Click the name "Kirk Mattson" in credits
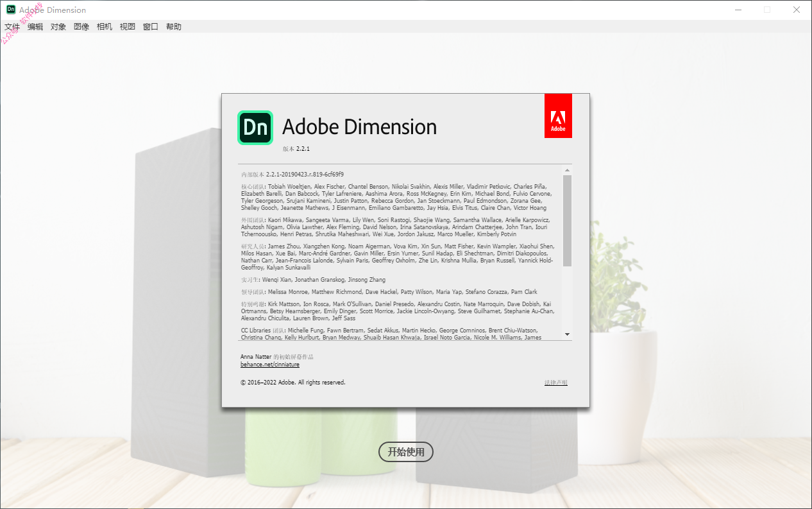The width and height of the screenshot is (812, 509). tap(284, 304)
